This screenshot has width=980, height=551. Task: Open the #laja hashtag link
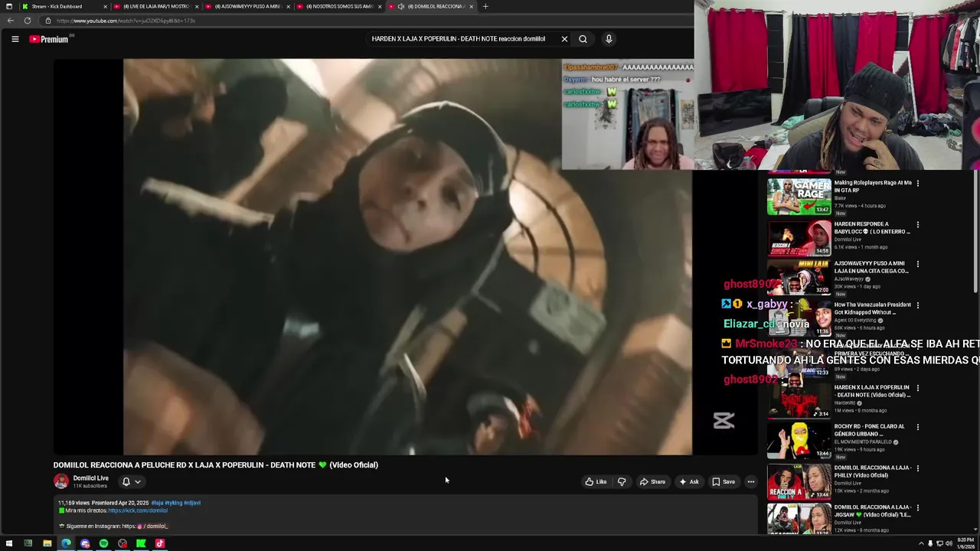[157, 503]
